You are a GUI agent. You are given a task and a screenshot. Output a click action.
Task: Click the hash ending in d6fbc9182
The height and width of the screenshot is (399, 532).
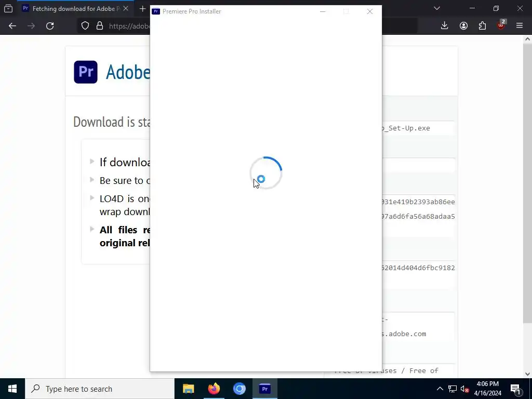418,268
